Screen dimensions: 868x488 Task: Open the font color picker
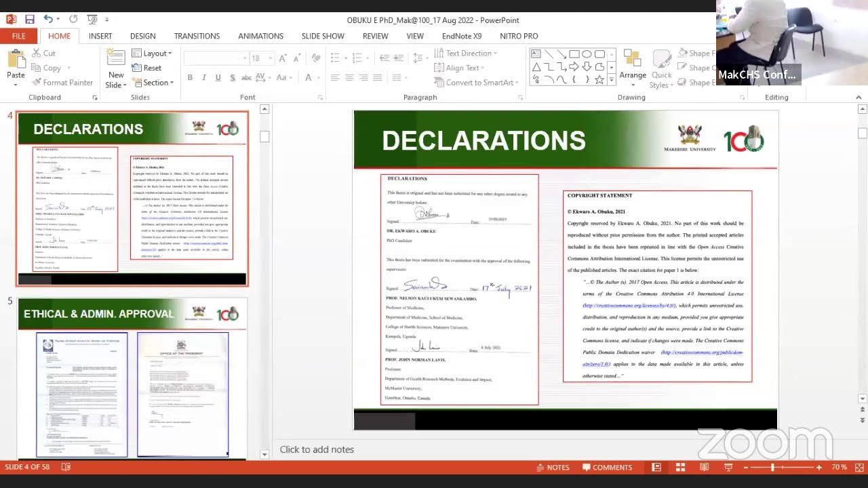pyautogui.click(x=311, y=78)
